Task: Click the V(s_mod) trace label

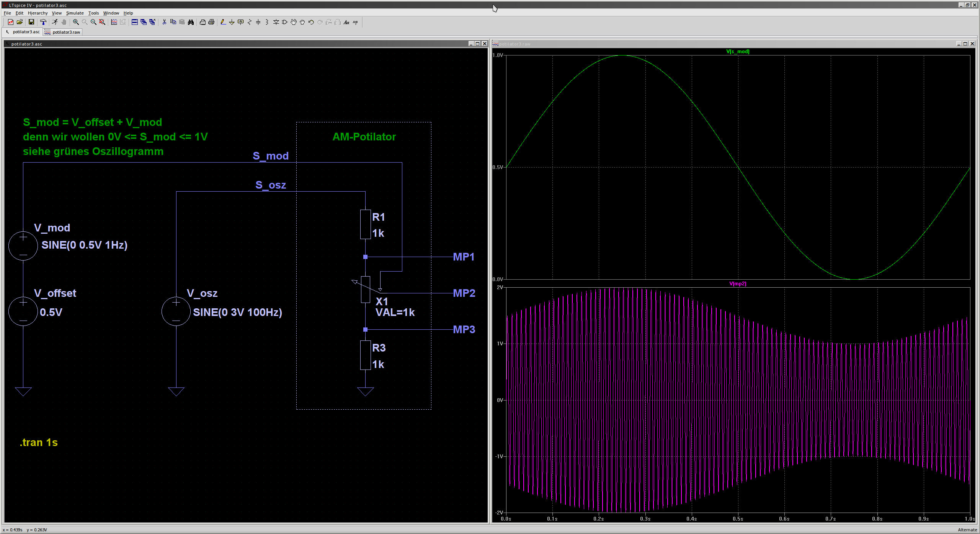Action: click(x=737, y=51)
